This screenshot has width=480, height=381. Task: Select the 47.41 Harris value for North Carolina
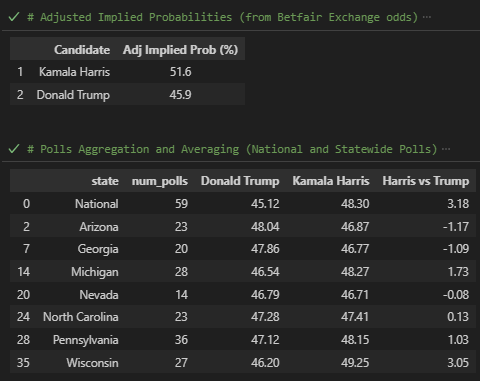pos(355,317)
